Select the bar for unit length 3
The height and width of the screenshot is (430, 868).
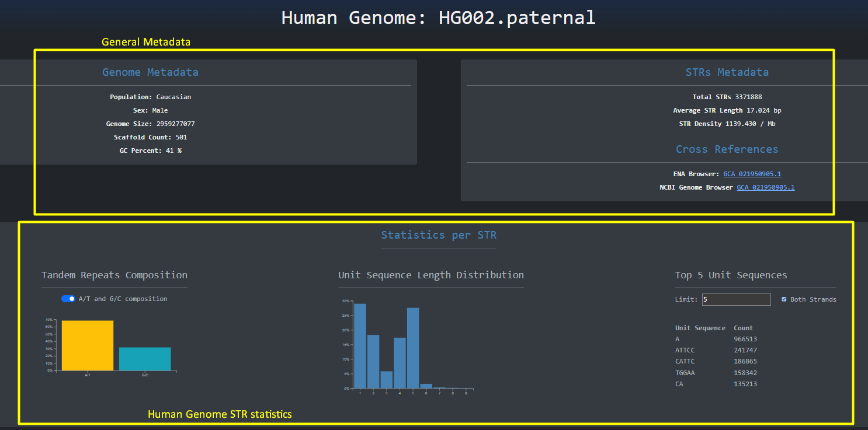pos(387,380)
